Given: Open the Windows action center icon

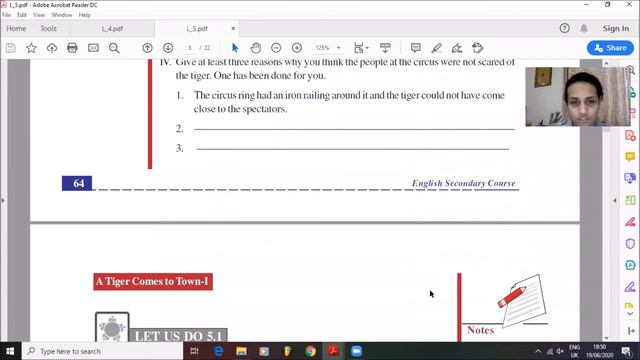Looking at the screenshot, I should point(627,351).
